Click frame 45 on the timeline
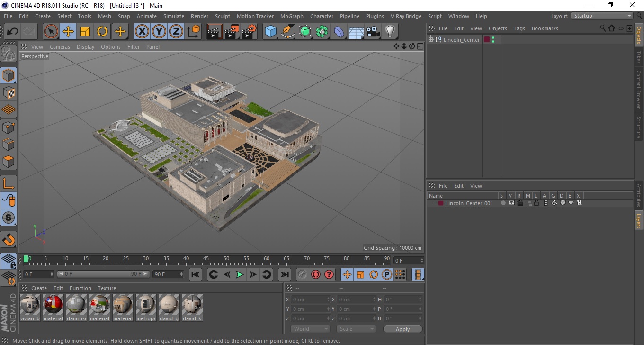644x345 pixels. coord(206,259)
